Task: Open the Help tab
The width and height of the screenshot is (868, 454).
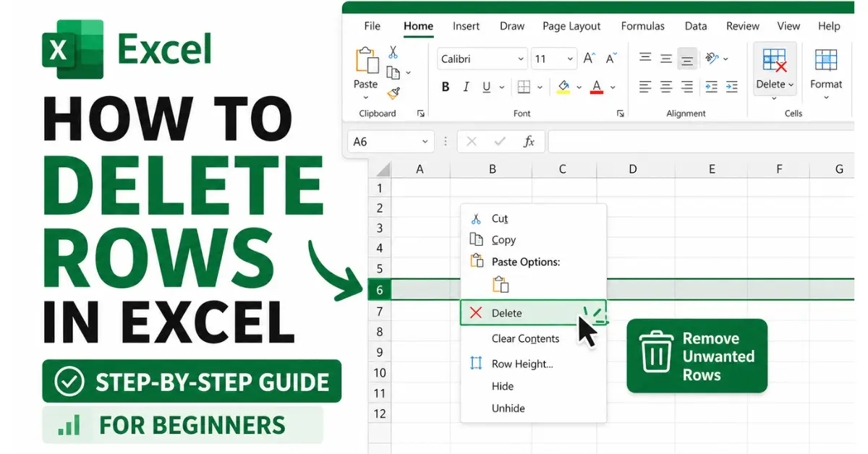Action: coord(829,26)
